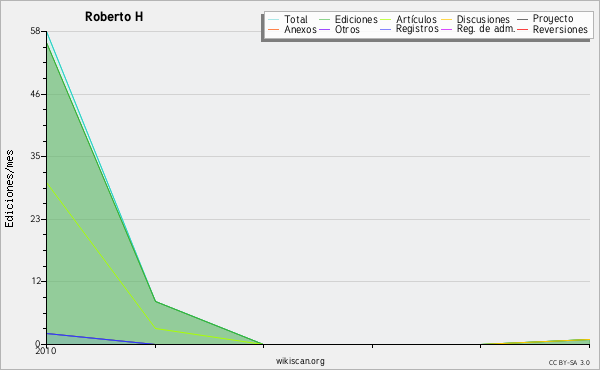600x370 pixels.
Task: Click the y-axis value 58
Action: click(35, 31)
